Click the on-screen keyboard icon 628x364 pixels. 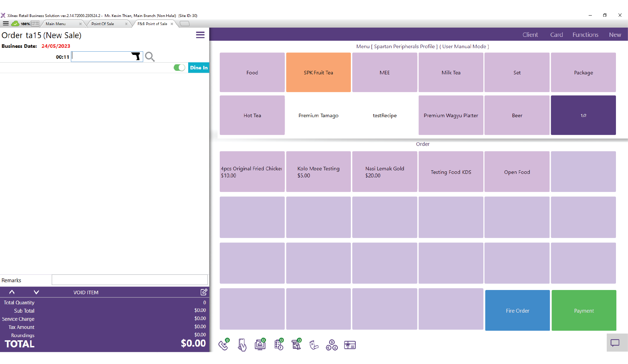(x=35, y=24)
